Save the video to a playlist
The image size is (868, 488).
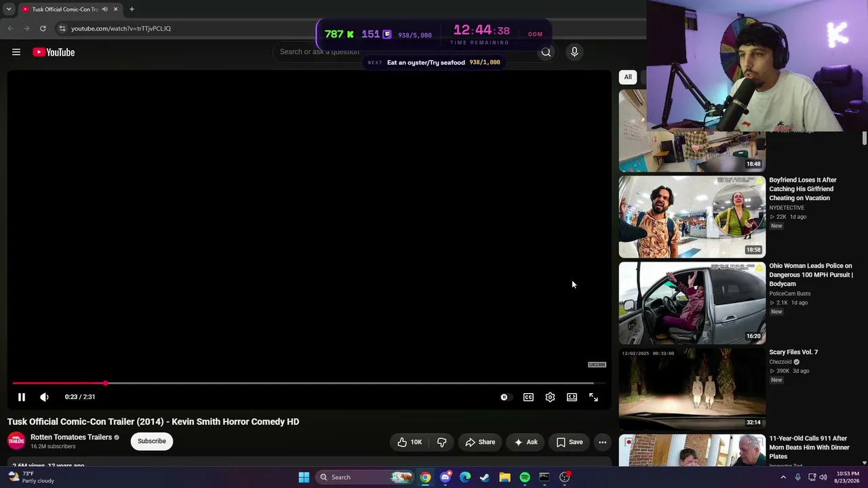(x=570, y=442)
